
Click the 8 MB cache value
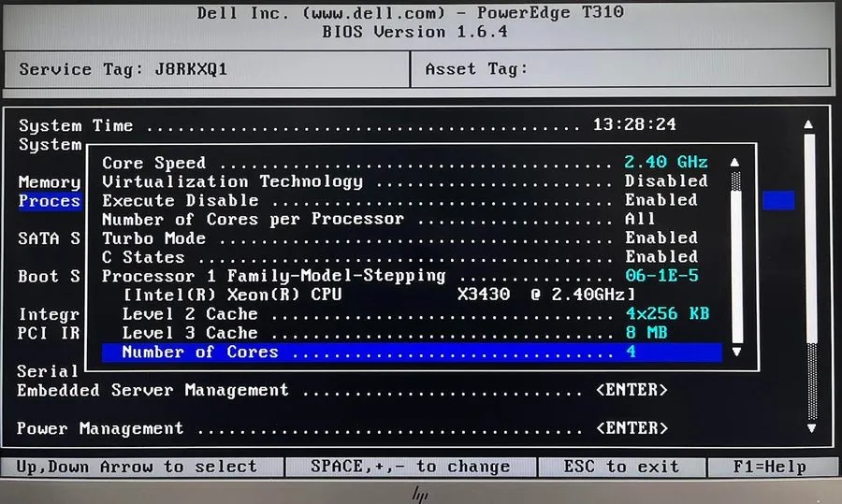pos(646,333)
